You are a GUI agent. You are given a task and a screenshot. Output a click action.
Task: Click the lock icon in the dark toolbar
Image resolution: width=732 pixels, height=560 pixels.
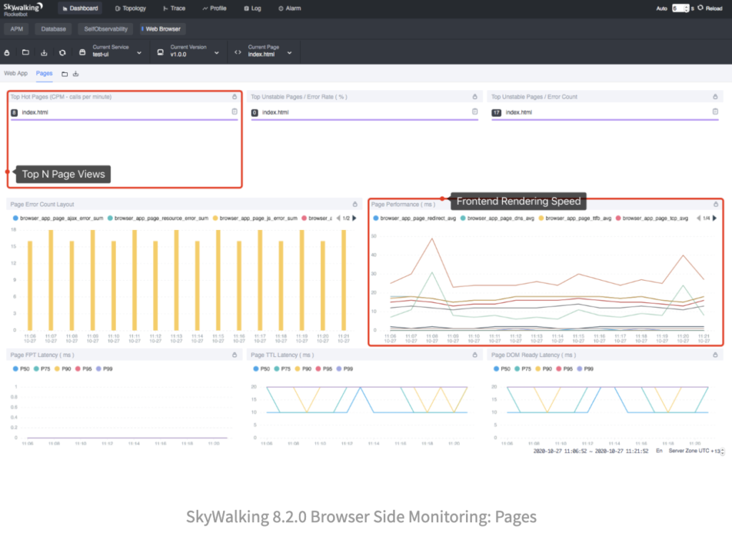click(8, 52)
